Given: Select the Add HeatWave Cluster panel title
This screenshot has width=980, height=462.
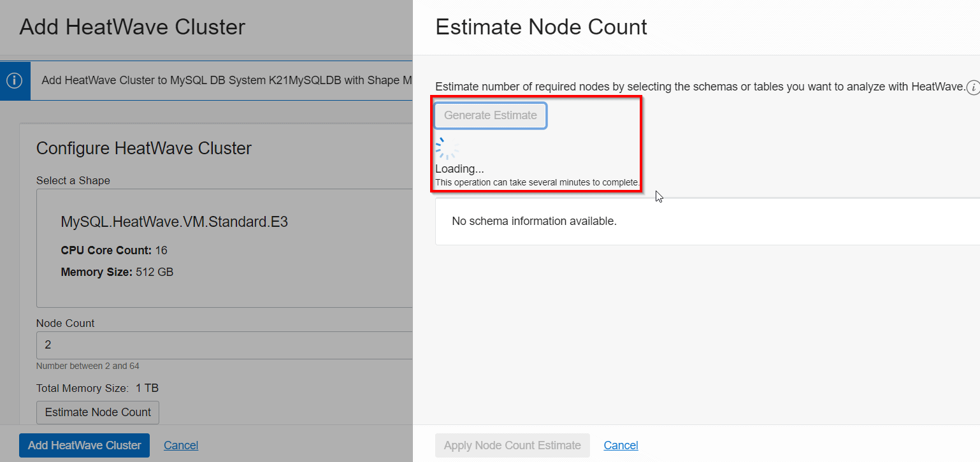Looking at the screenshot, I should click(x=132, y=27).
